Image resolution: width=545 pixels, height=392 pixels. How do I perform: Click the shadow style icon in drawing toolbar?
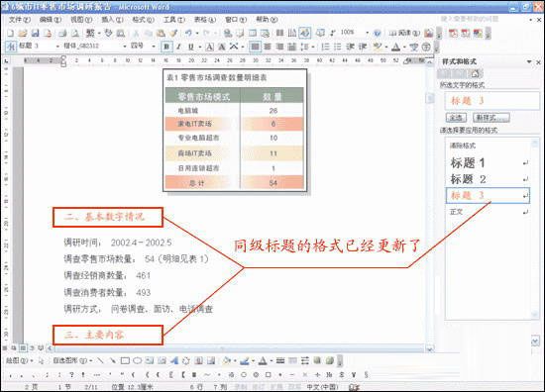click(x=317, y=361)
